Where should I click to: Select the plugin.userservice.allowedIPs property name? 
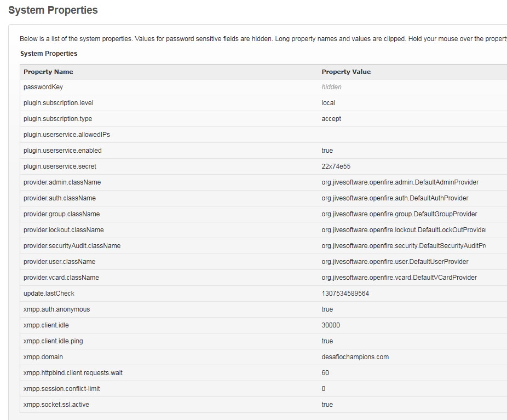coord(67,135)
